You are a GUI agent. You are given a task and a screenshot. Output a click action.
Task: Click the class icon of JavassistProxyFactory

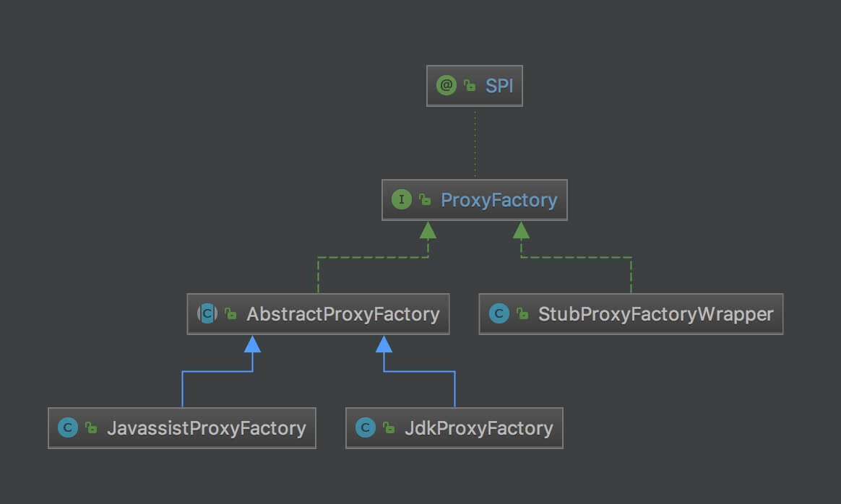tap(68, 427)
